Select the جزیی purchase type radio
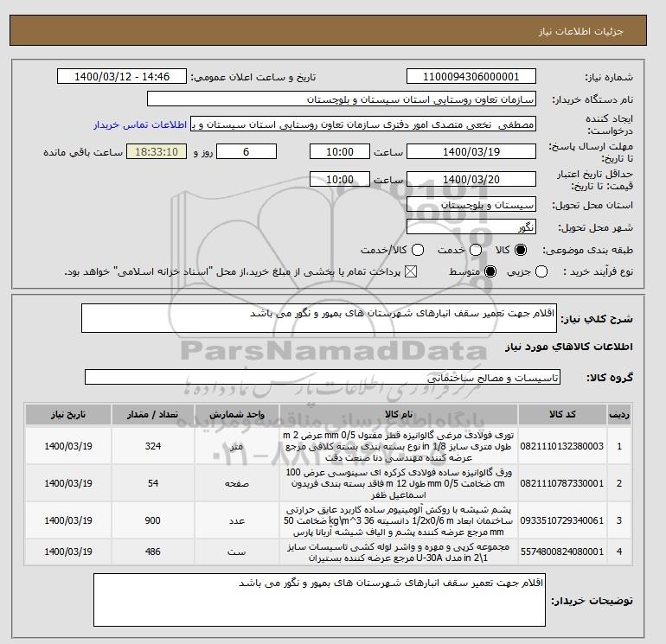Image resolution: width=666 pixels, height=644 pixels. pos(541,271)
